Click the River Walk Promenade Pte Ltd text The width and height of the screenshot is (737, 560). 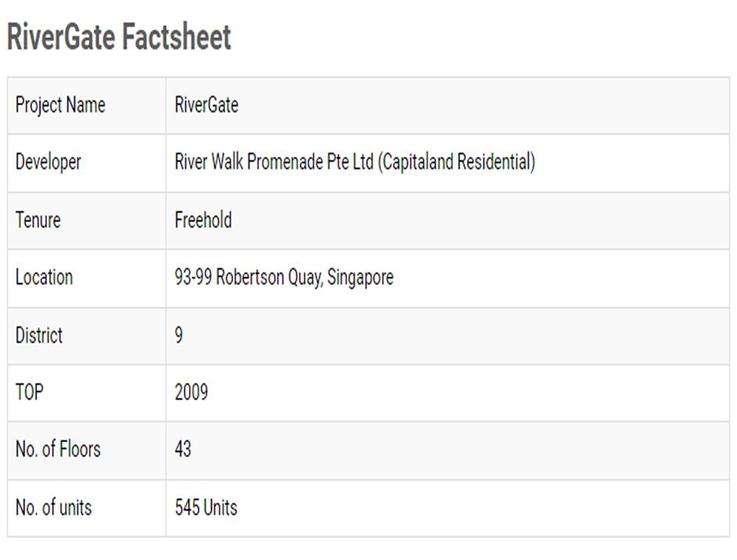(x=274, y=162)
